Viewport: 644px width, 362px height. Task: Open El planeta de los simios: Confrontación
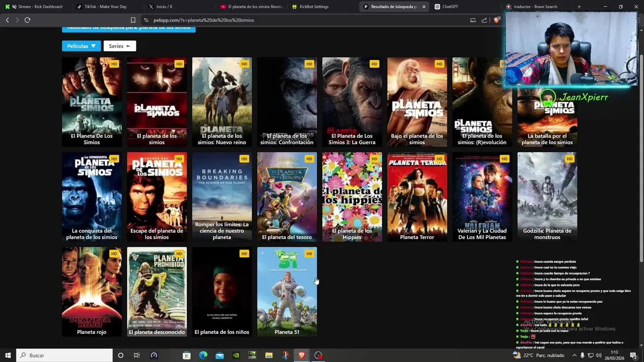[x=287, y=102]
